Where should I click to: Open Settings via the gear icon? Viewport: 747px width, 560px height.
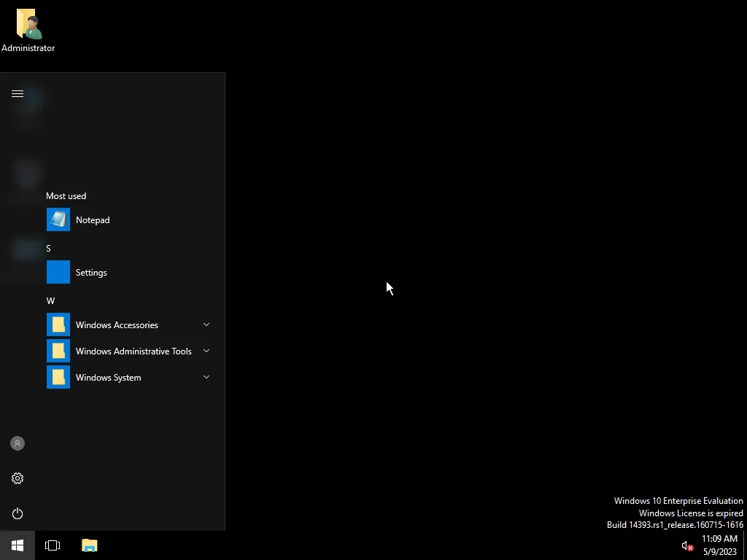[18, 478]
